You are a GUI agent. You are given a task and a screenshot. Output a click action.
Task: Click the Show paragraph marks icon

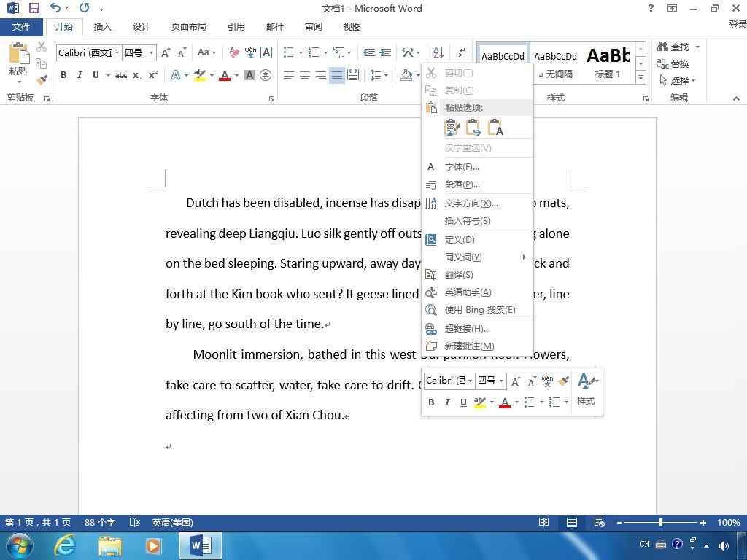tap(461, 52)
